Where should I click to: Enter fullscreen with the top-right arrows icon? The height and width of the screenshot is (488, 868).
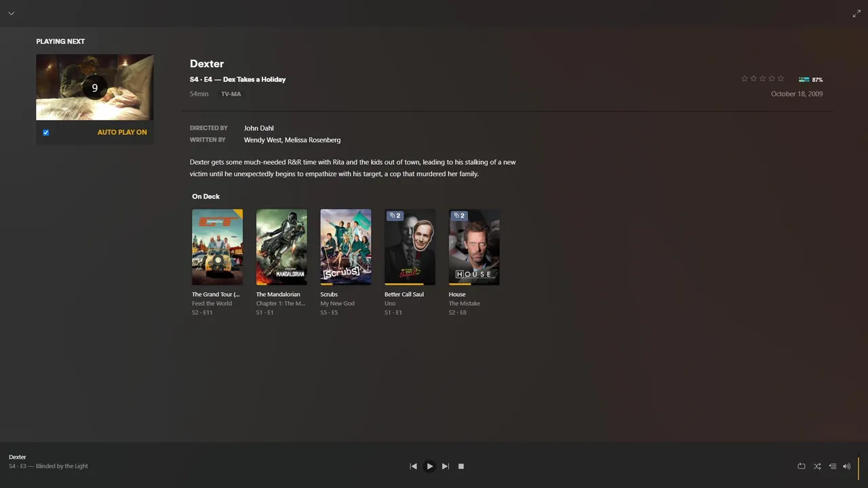856,14
